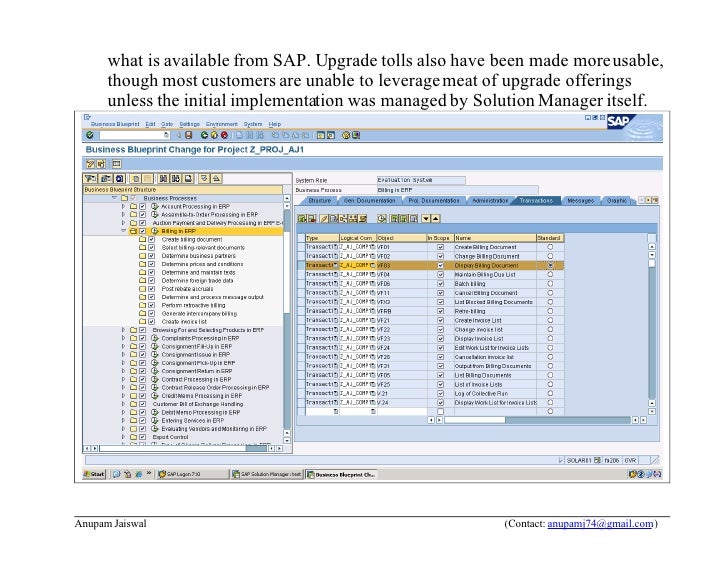728x563 pixels.
Task: Click the filter icon above structure tree
Action: pyautogui.click(x=91, y=178)
